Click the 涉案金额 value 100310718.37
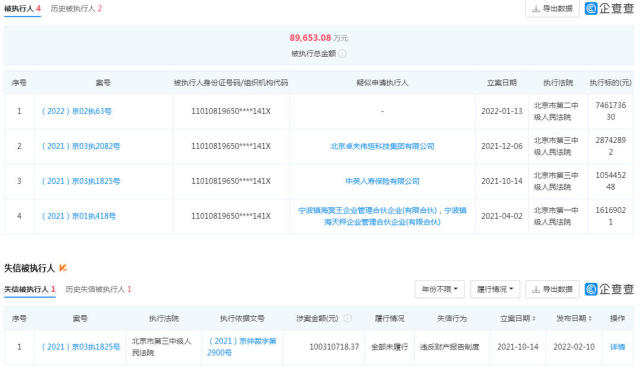The height and width of the screenshot is (375, 641). [334, 347]
